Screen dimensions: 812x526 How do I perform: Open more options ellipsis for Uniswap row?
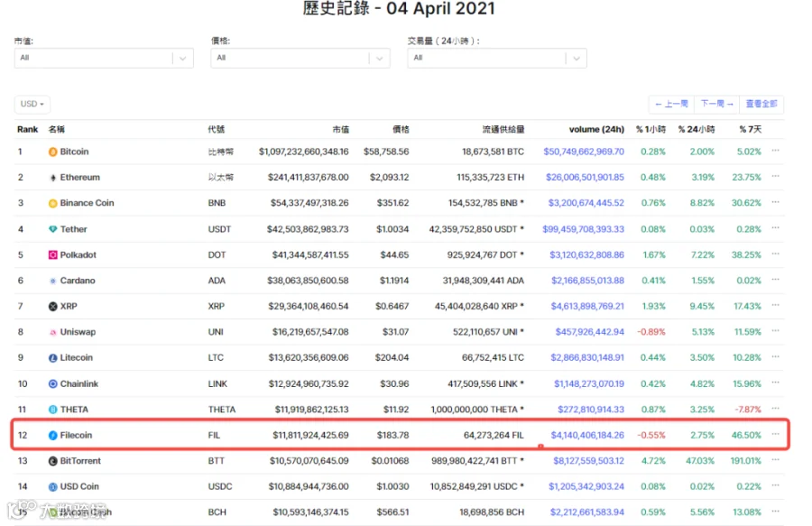click(775, 331)
